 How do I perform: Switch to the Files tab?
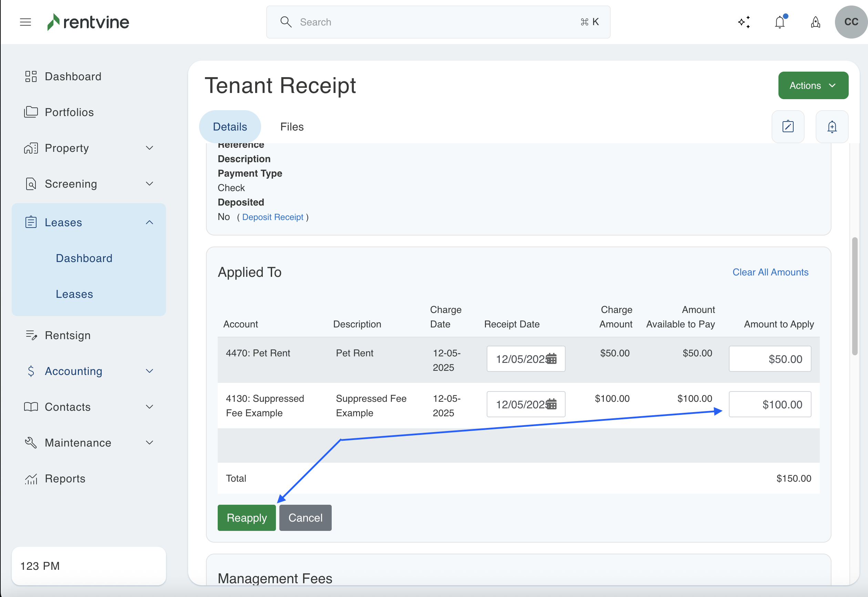(292, 127)
